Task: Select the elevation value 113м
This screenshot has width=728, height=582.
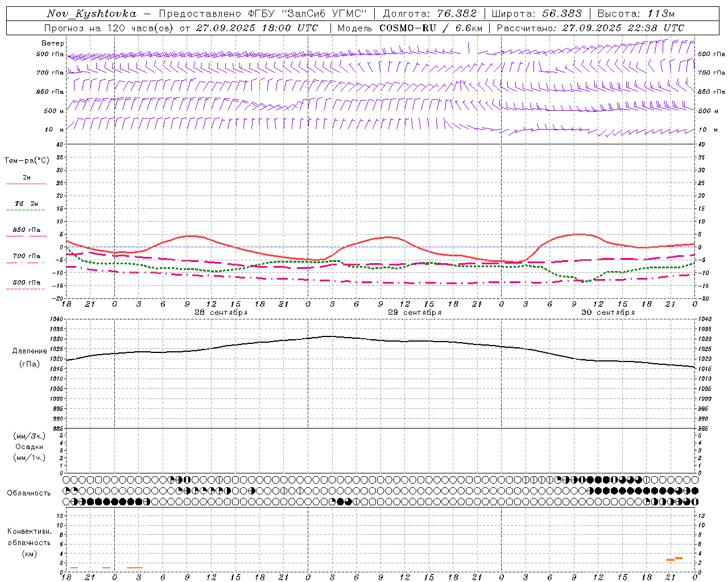Action: pos(661,14)
